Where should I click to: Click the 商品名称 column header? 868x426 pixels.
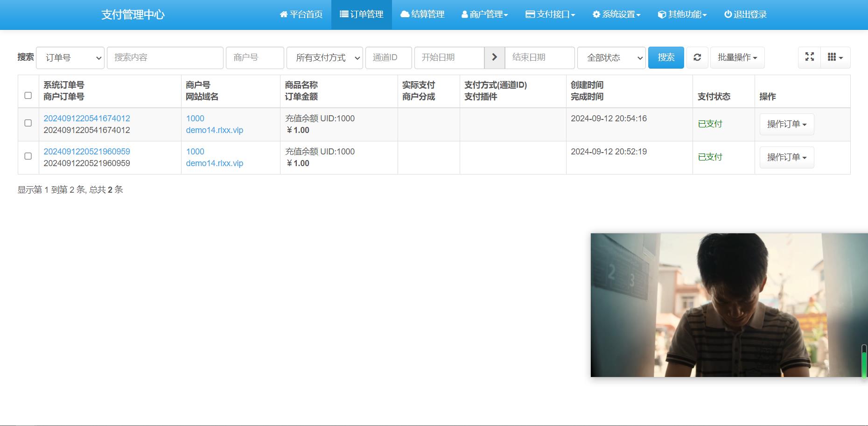301,85
